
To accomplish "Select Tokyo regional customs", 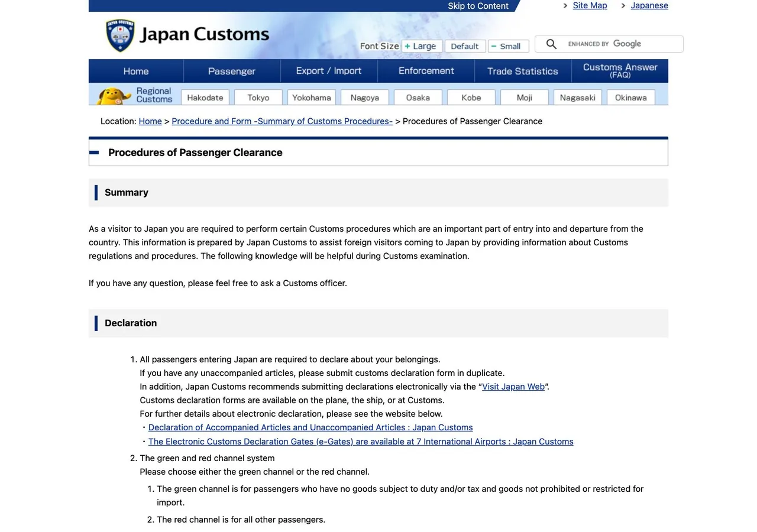I will click(258, 98).
